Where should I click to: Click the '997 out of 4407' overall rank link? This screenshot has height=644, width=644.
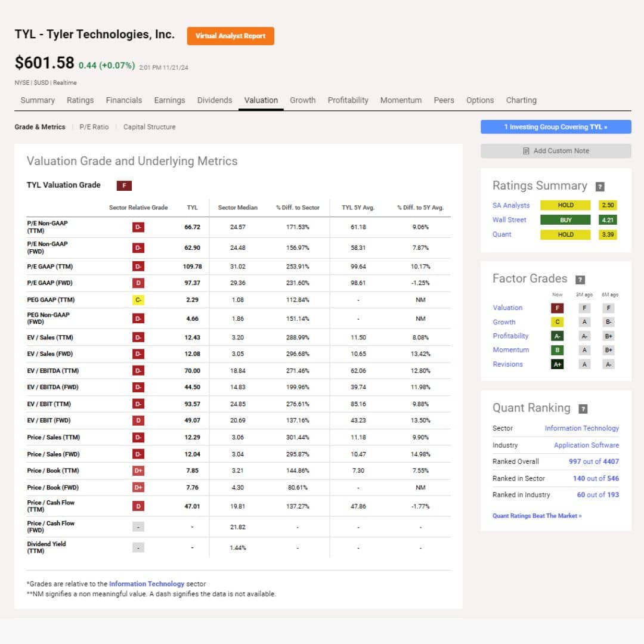593,462
